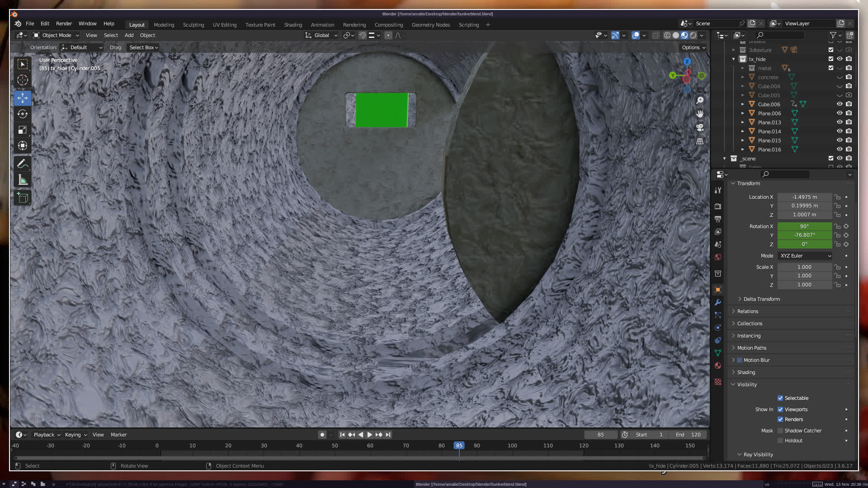Enable the Shadow Catcher checkbox

click(x=780, y=431)
